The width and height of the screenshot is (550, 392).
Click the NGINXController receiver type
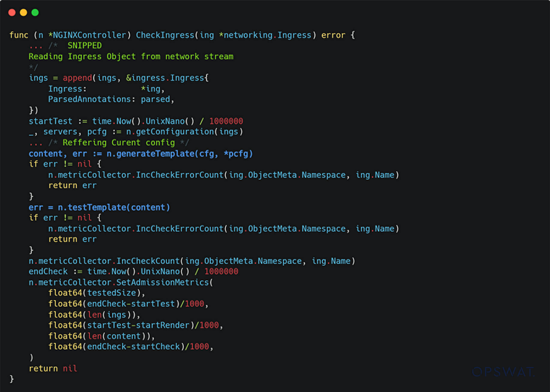[x=89, y=35]
